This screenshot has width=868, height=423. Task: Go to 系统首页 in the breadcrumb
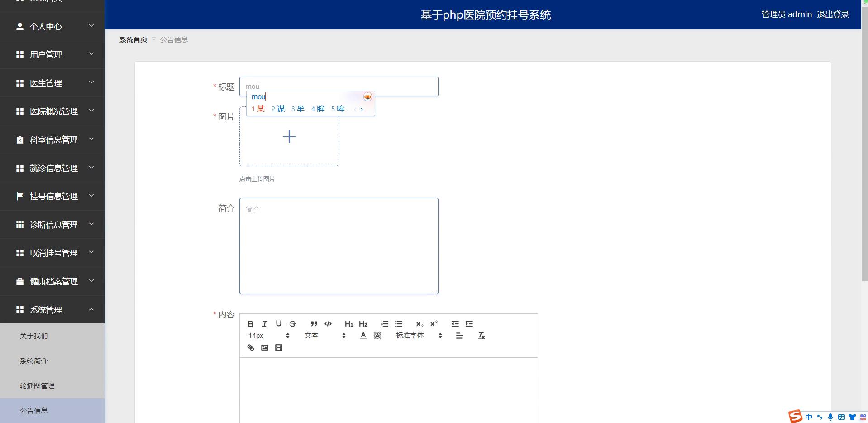click(x=133, y=40)
